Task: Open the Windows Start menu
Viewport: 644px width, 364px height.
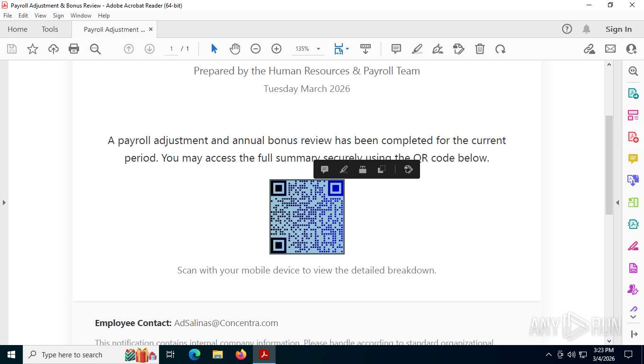Action: click(x=11, y=355)
